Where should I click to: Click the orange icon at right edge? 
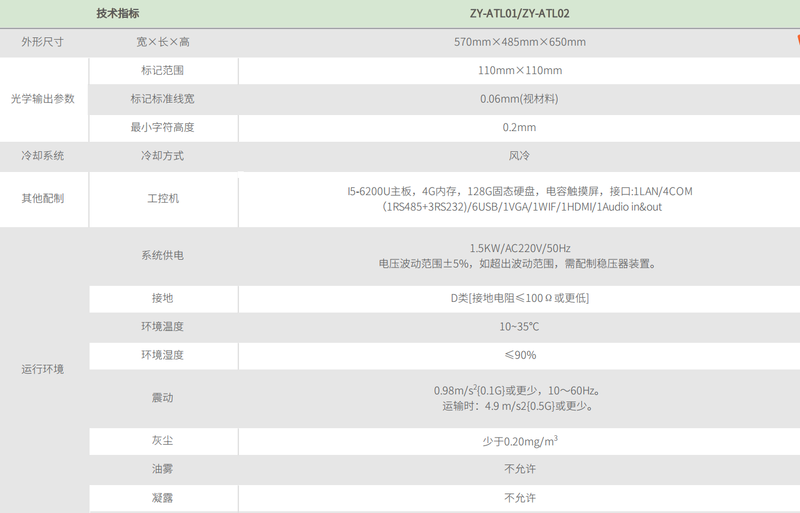[x=795, y=42]
